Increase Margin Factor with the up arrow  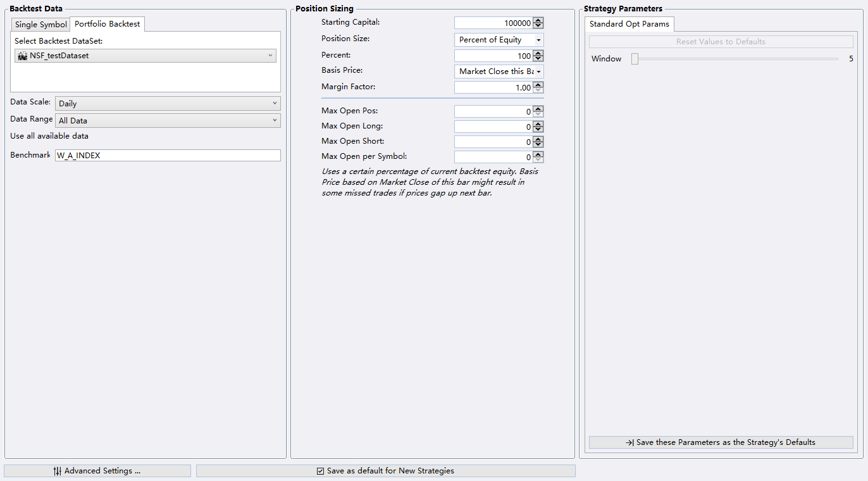(538, 84)
